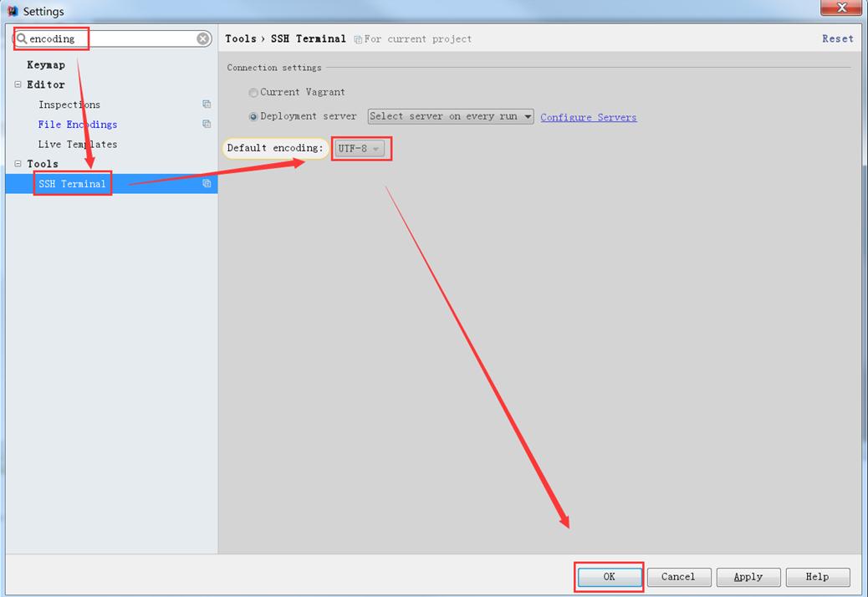Collapse the Editor tree node
Image resolution: width=868 pixels, height=597 pixels.
pos(18,84)
